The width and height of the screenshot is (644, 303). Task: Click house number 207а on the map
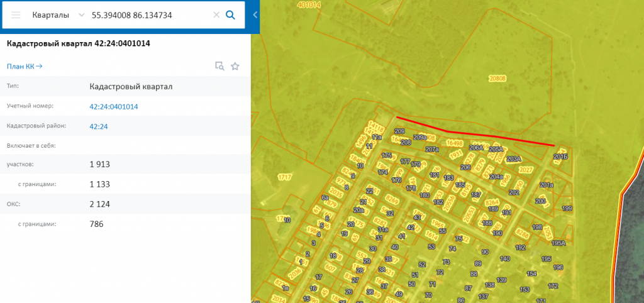tap(432, 149)
